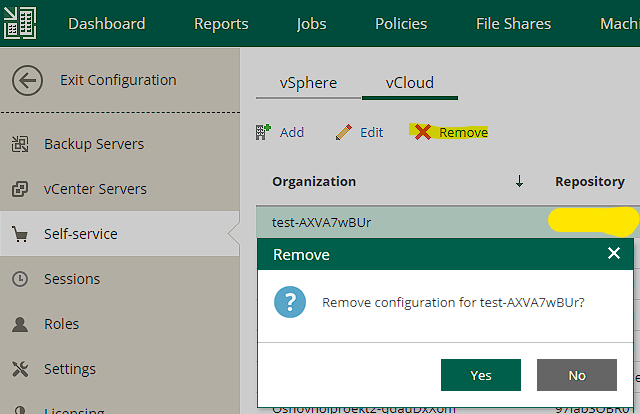The height and width of the screenshot is (414, 640).
Task: Switch to the Reports tab
Action: pyautogui.click(x=221, y=24)
